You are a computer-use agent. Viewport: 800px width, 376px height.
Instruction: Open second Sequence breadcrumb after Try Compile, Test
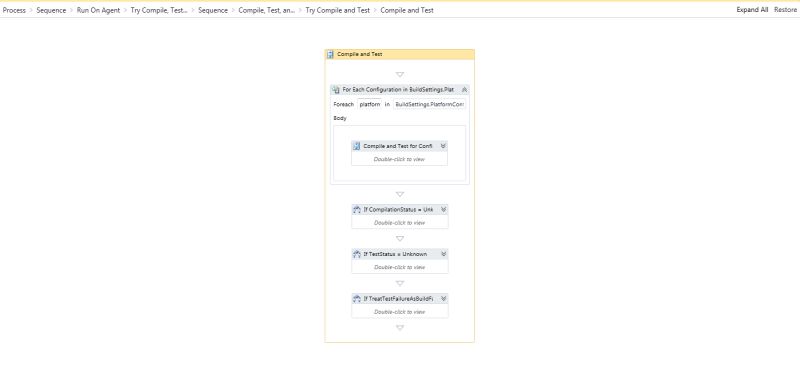[213, 10]
